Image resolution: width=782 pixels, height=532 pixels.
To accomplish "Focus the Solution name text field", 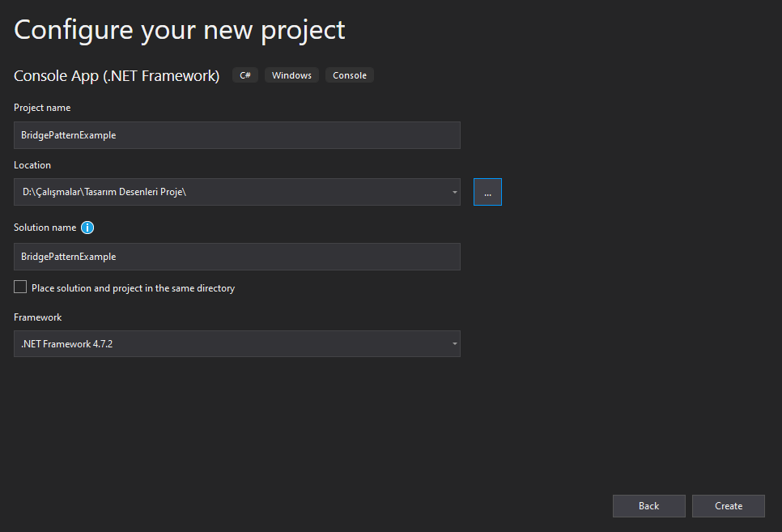I will pos(237,257).
